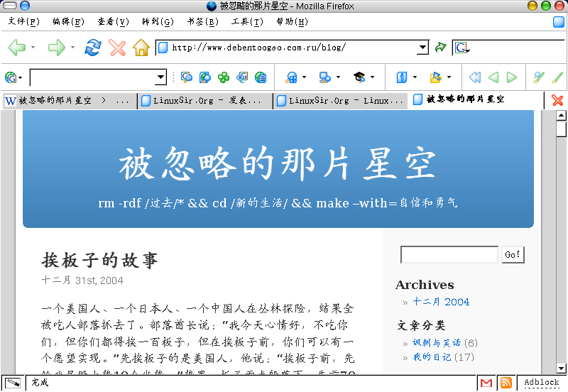The width and height of the screenshot is (568, 392).
Task: Close the current tab with the red X
Action: (557, 100)
